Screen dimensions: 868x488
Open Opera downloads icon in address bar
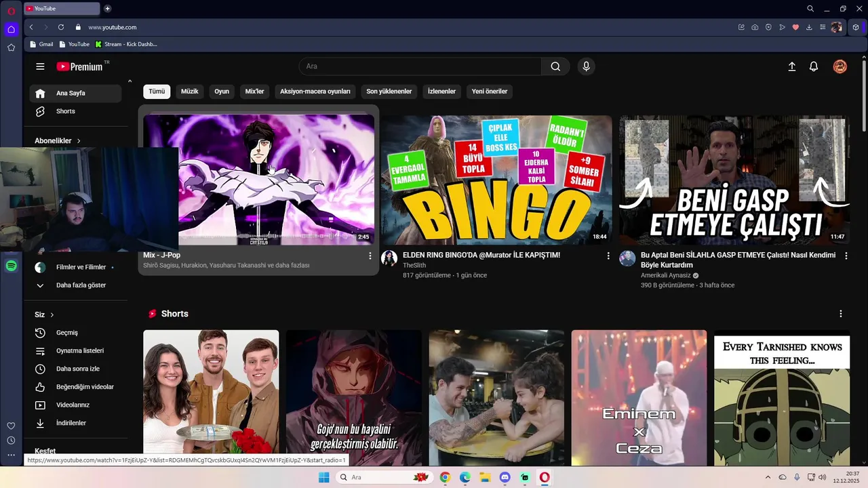click(x=809, y=27)
